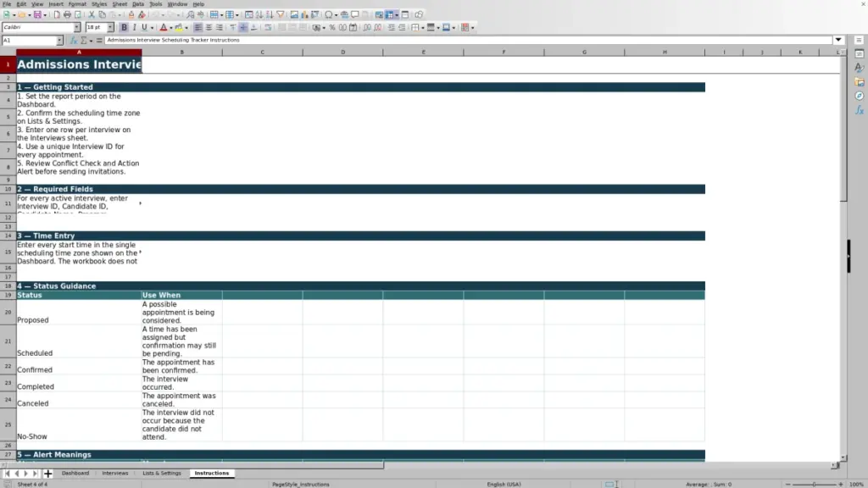This screenshot has height=488, width=868.
Task: Click the Insert Hyperlink icon
Action: (344, 14)
